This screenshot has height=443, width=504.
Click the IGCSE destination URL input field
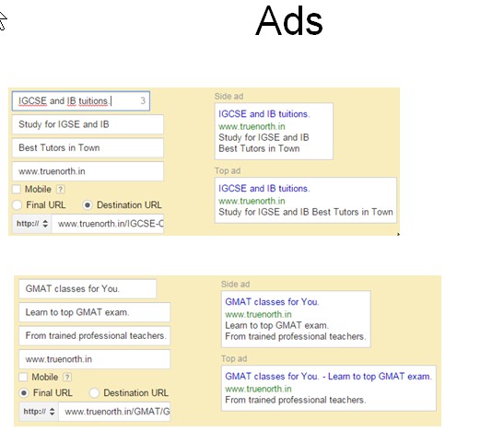click(108, 224)
